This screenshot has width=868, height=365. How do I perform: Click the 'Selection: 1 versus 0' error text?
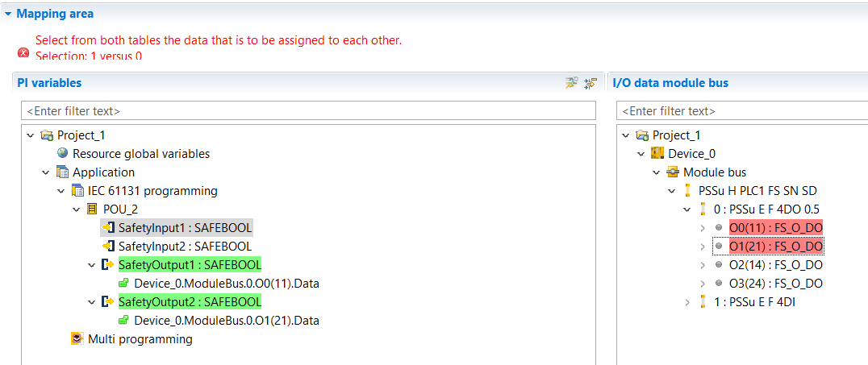(x=89, y=56)
